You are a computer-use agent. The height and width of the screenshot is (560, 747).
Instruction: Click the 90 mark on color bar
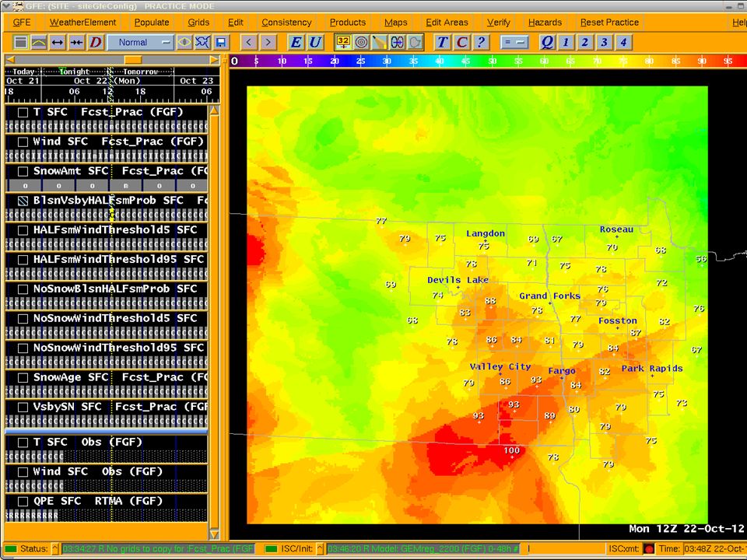(701, 61)
